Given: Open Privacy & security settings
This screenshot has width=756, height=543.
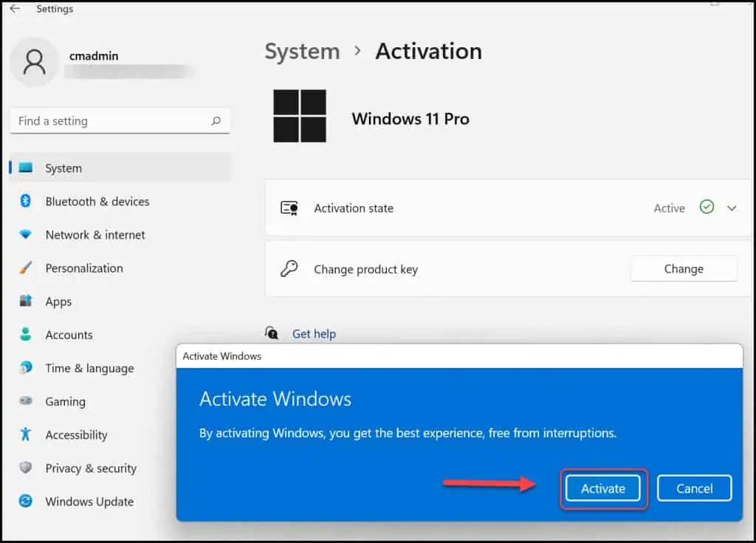Looking at the screenshot, I should [x=92, y=468].
